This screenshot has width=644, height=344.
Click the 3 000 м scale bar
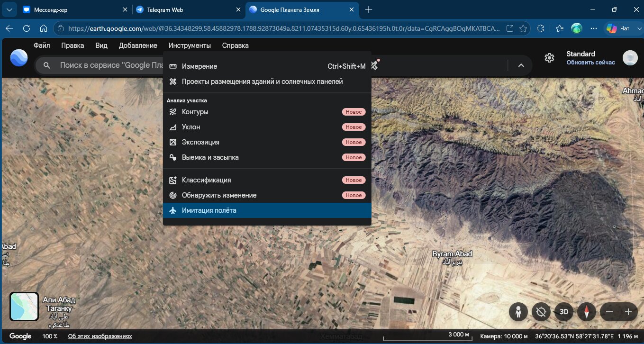426,337
